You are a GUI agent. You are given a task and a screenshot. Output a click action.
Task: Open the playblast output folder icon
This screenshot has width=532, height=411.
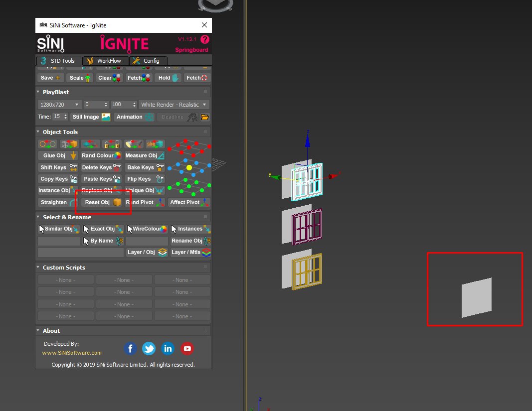point(204,117)
